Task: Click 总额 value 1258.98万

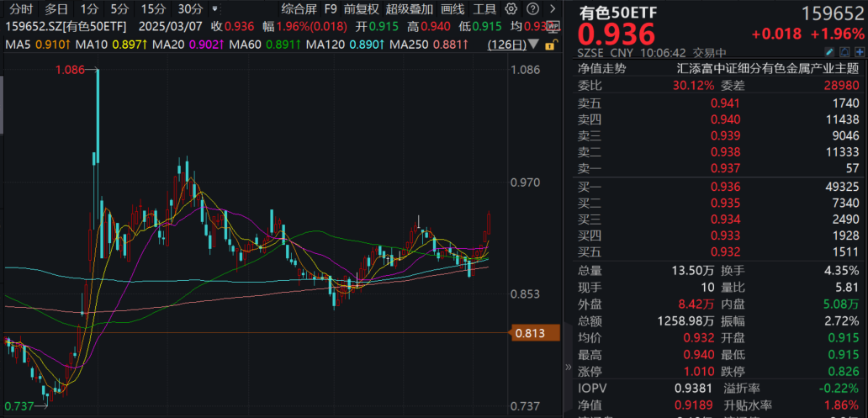Action: pos(685,320)
